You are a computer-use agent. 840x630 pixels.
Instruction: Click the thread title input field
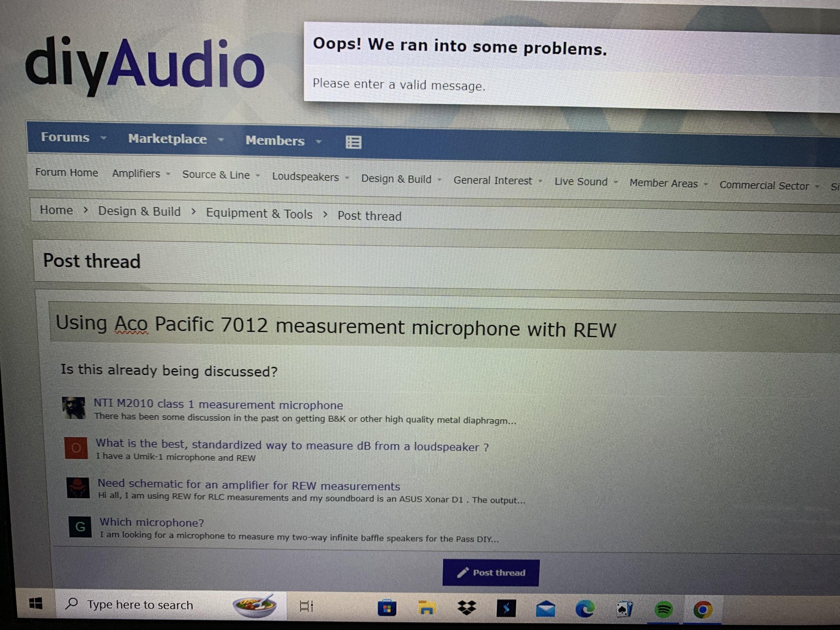[x=445, y=327]
